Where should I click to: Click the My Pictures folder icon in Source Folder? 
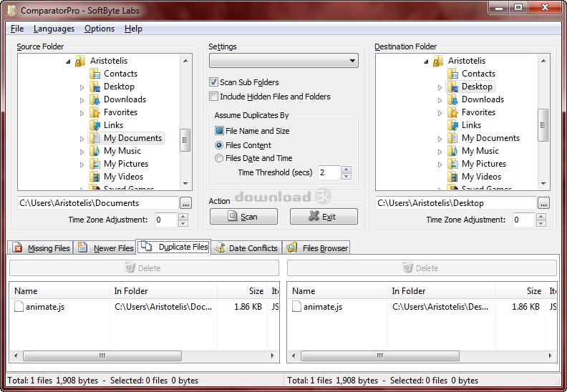[x=94, y=164]
